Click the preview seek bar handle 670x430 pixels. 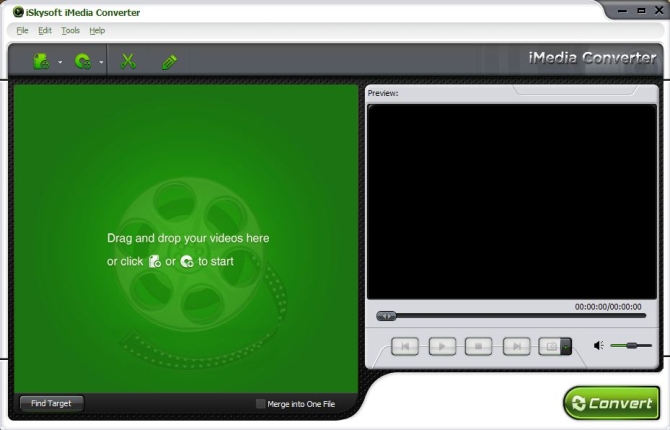pyautogui.click(x=387, y=316)
